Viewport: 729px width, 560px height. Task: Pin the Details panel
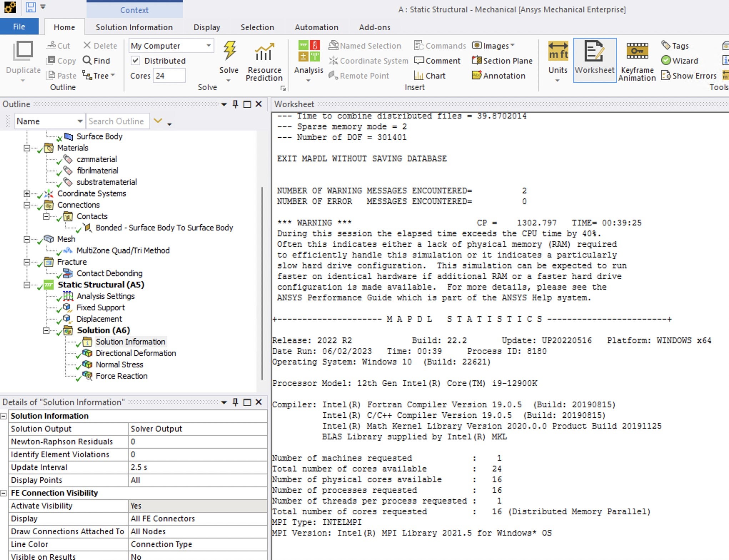click(x=235, y=402)
